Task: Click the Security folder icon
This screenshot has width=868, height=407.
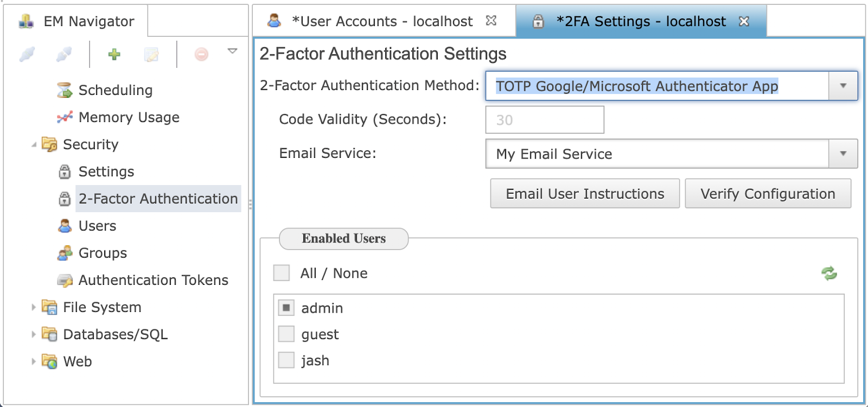Action: [x=49, y=144]
